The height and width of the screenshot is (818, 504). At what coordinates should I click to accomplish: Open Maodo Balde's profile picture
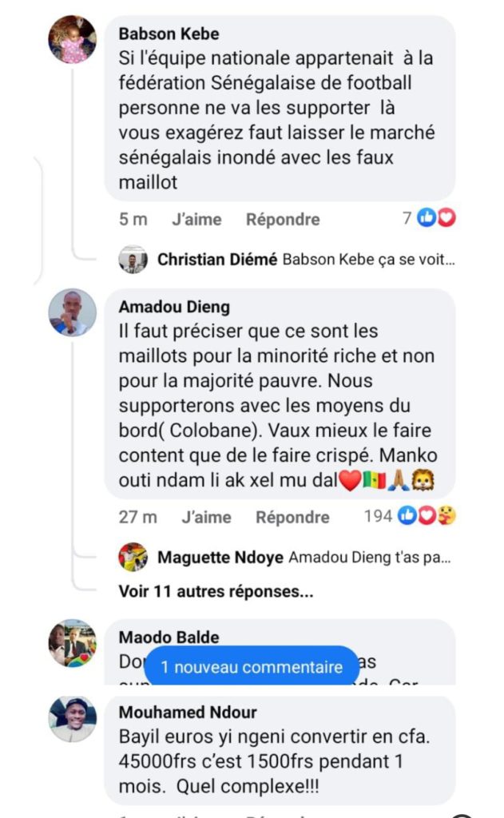pos(73,643)
